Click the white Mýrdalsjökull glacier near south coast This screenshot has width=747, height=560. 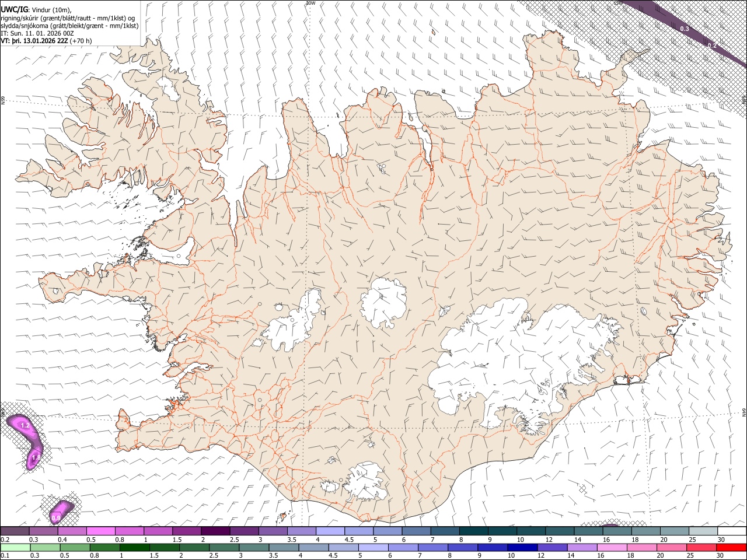click(366, 482)
